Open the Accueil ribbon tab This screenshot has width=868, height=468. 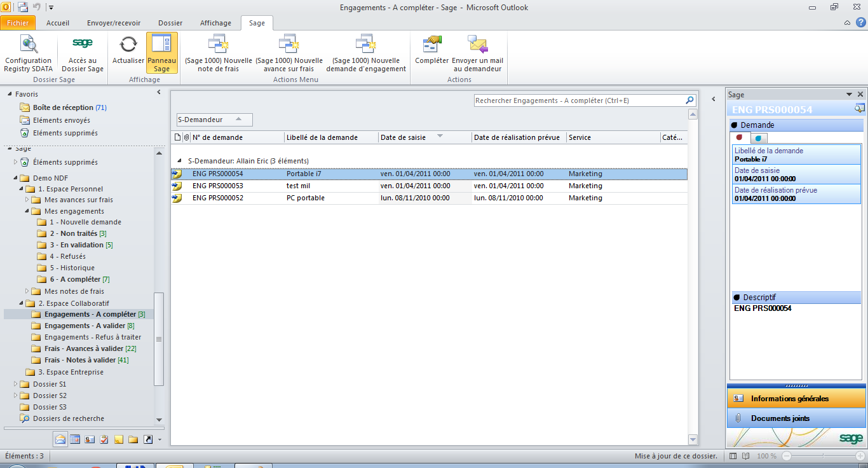tap(58, 23)
